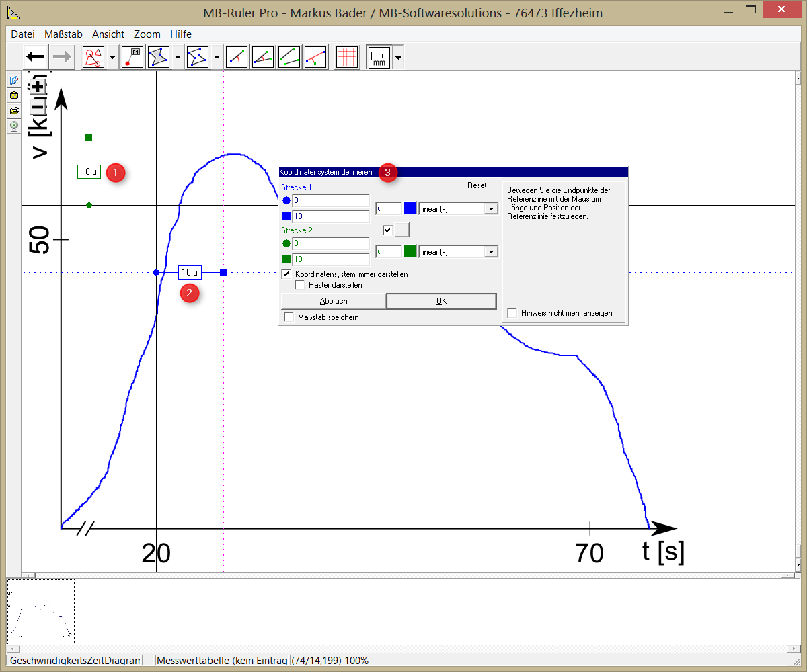This screenshot has height=672, width=807.
Task: Open the Strecke 1 linear (x) dropdown
Action: coord(491,209)
